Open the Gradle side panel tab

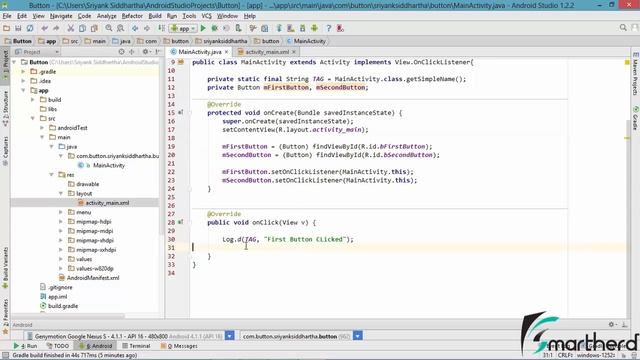[636, 118]
